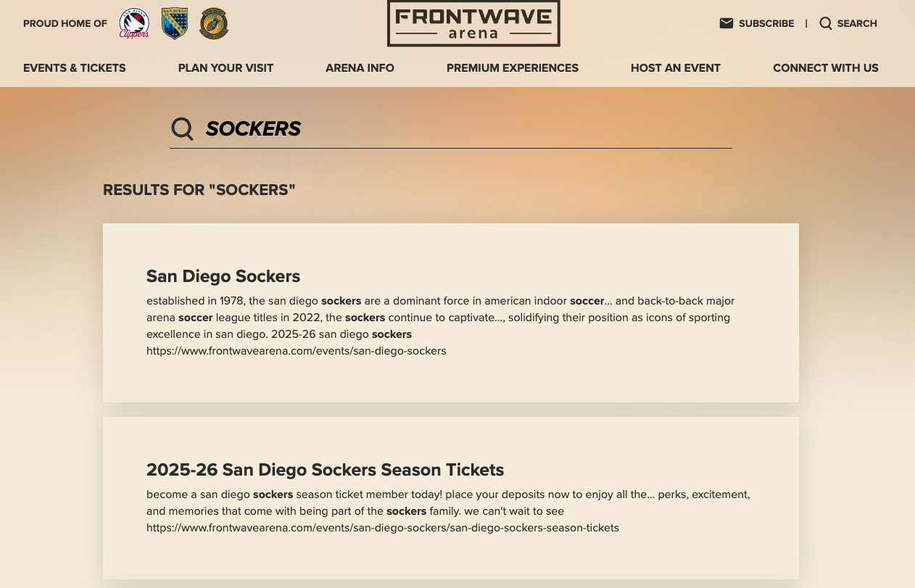Click the Subscribe link in the header

pyautogui.click(x=766, y=23)
